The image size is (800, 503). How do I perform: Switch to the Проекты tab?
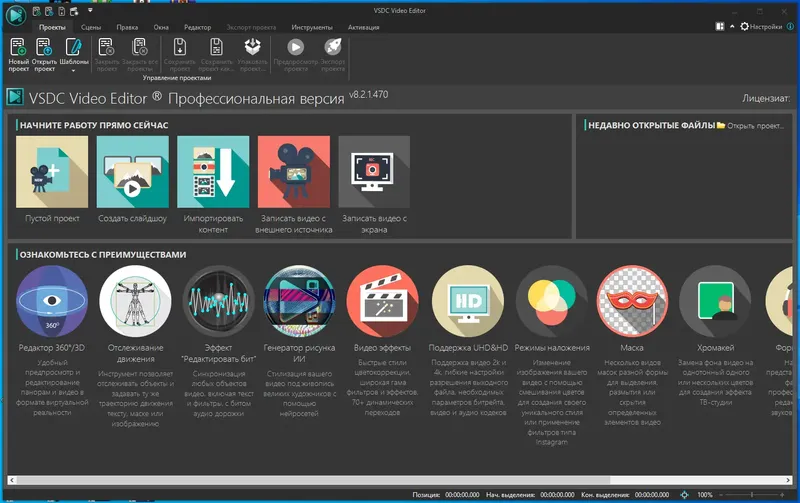52,27
